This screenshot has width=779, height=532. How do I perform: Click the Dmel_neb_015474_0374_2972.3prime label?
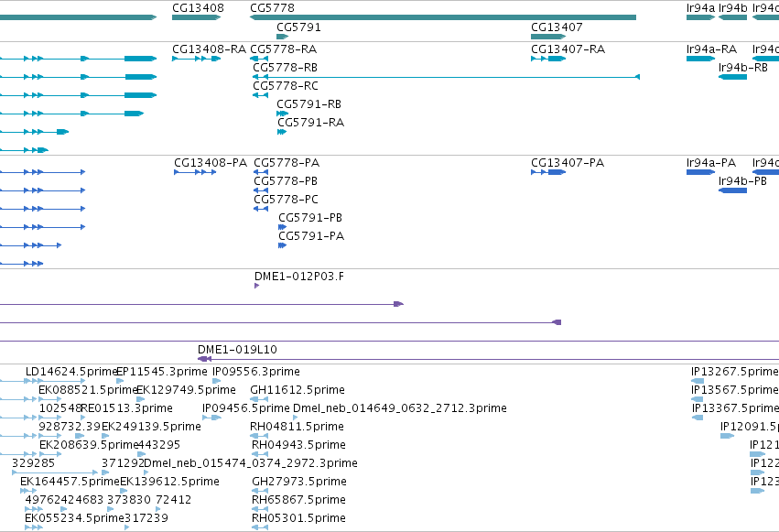click(251, 463)
